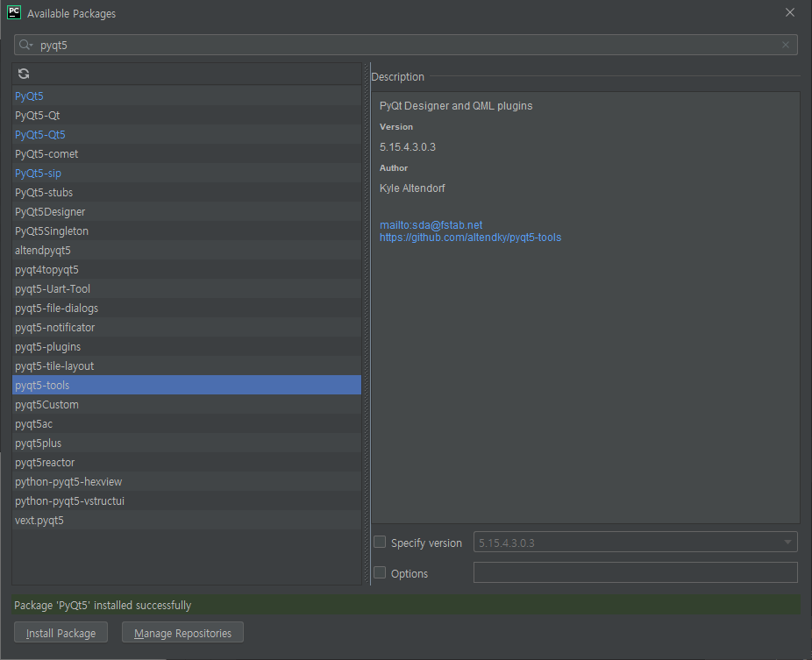Viewport: 812px width, 660px height.
Task: Click the PyCharm logo icon
Action: [14, 12]
